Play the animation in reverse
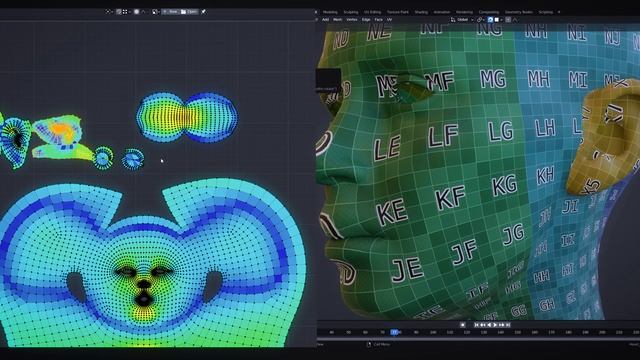This screenshot has height=360, width=640. 489,325
